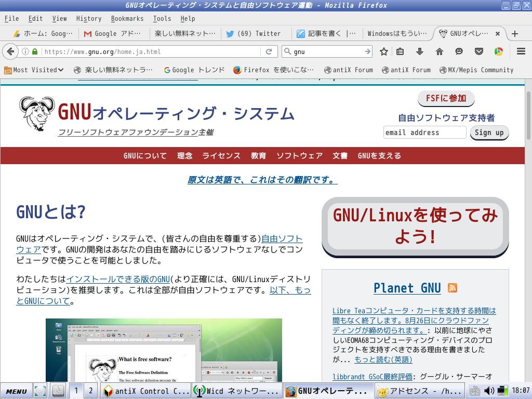
Task: Close the GNU tab with its X
Action: click(x=497, y=34)
